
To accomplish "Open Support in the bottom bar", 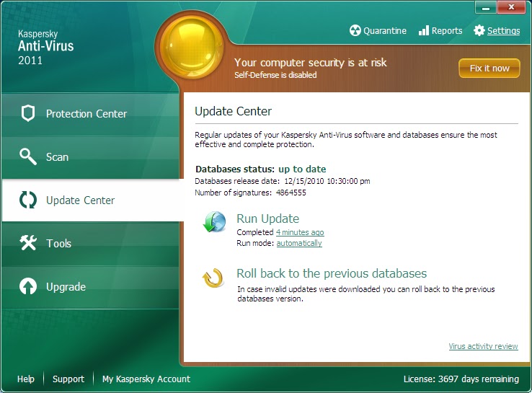I will coord(68,379).
